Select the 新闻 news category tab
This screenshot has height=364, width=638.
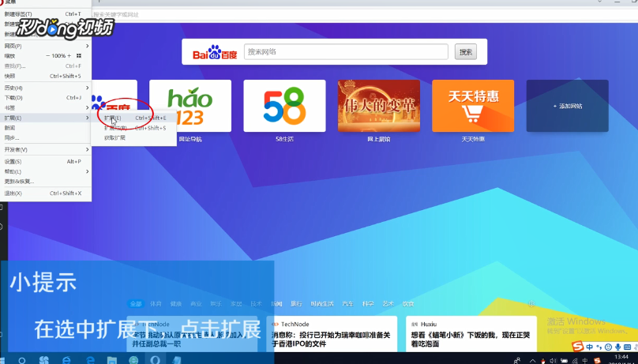click(276, 304)
